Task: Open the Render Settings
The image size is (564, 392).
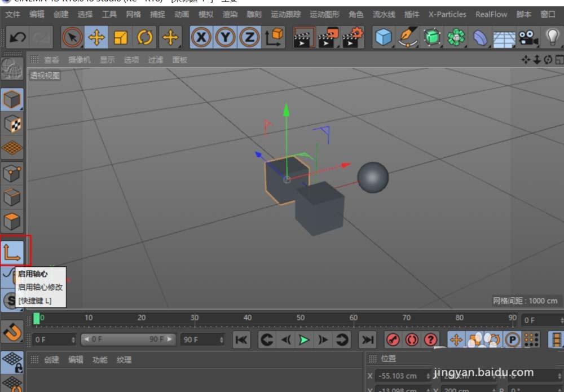Action: pos(351,37)
